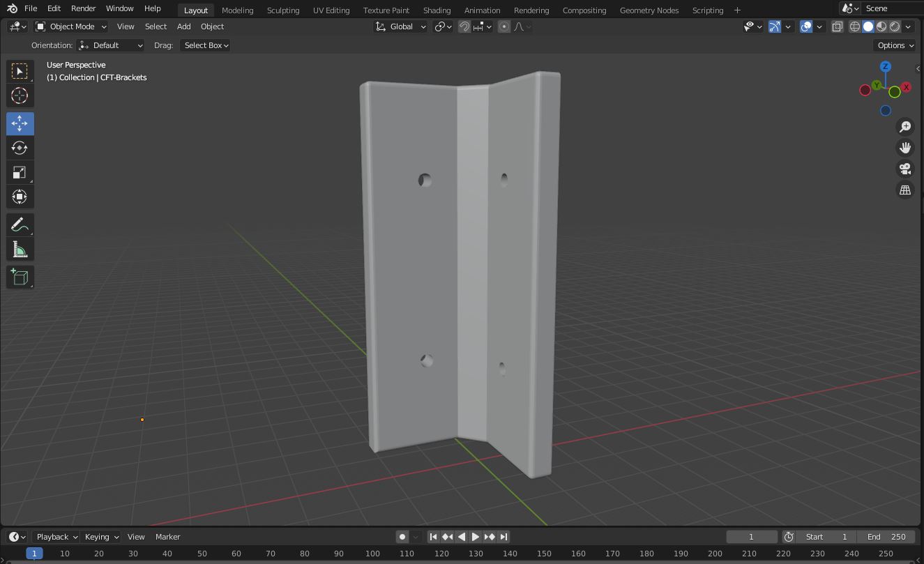
Task: Jump to the next keyframe
Action: point(489,537)
